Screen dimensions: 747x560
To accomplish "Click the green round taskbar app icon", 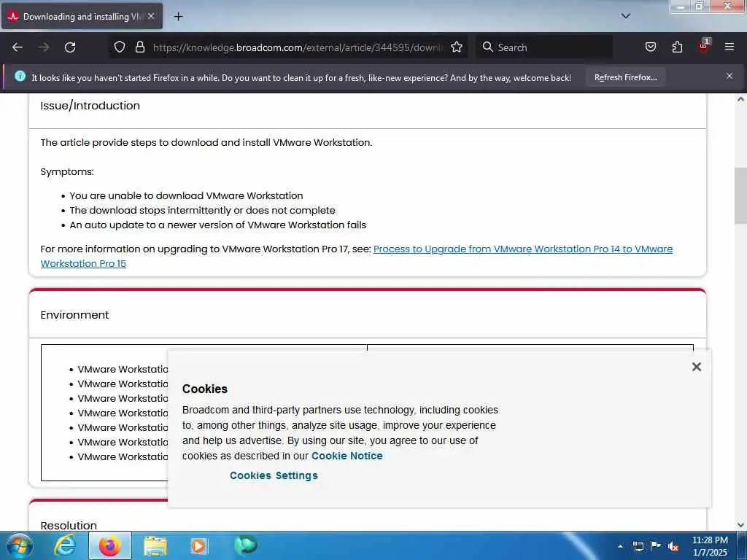I will (245, 545).
